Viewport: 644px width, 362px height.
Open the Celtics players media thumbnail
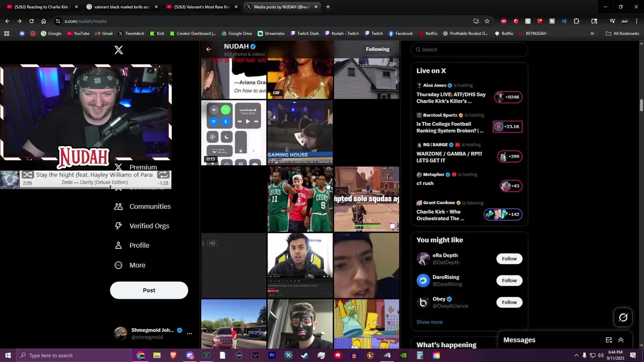click(300, 199)
